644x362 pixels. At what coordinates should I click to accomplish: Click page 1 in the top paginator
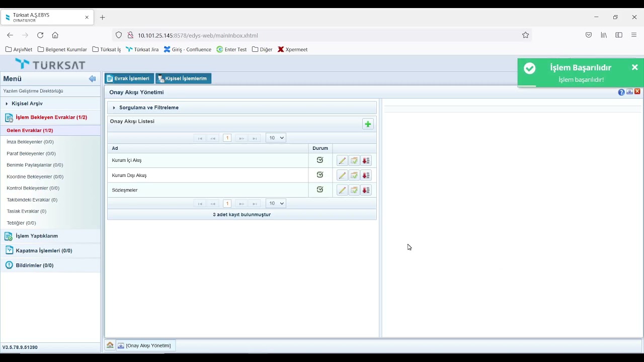pyautogui.click(x=227, y=138)
